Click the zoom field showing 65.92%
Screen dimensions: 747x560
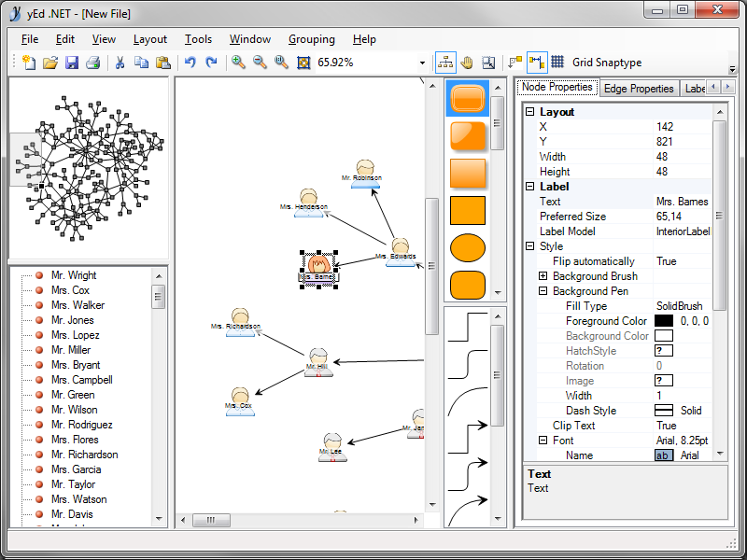coord(365,63)
